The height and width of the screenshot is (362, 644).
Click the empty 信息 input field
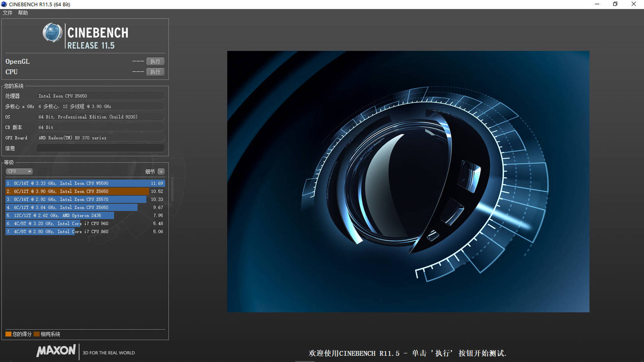click(100, 148)
